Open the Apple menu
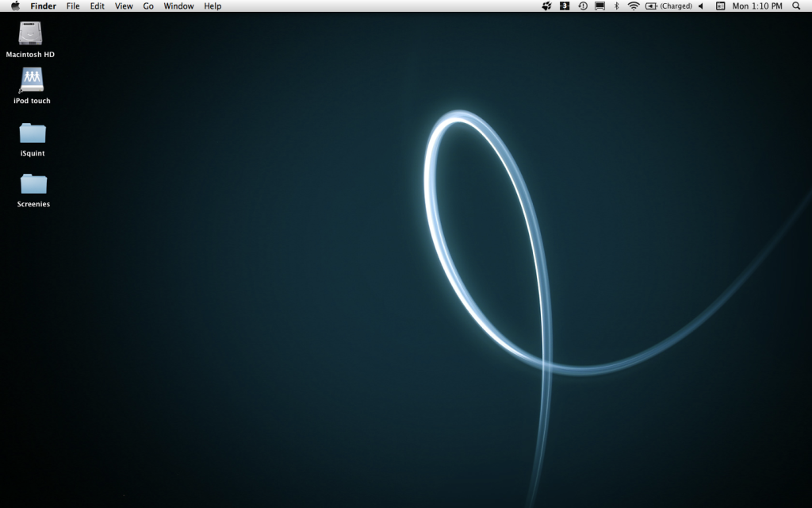The image size is (812, 508). coord(16,6)
